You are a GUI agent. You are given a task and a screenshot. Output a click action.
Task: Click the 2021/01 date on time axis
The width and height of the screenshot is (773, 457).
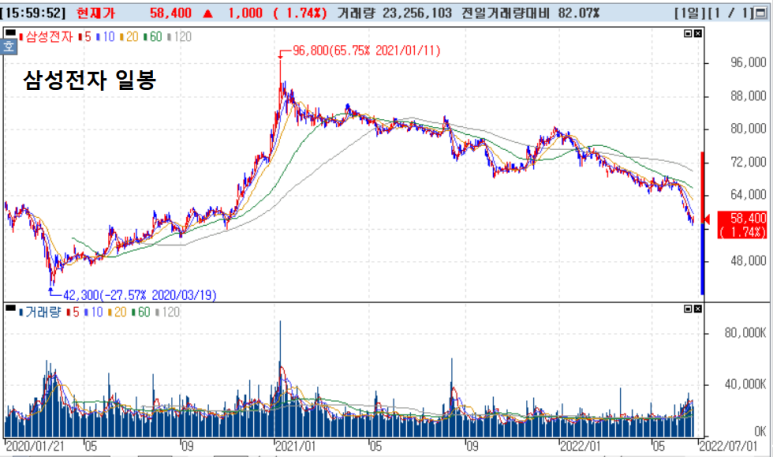pos(297,446)
